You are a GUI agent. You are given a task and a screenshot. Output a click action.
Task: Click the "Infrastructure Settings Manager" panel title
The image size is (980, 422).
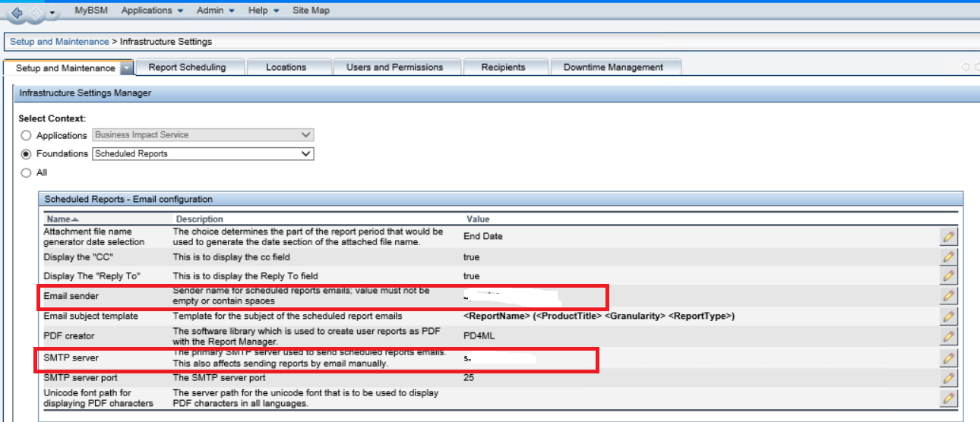pyautogui.click(x=85, y=93)
